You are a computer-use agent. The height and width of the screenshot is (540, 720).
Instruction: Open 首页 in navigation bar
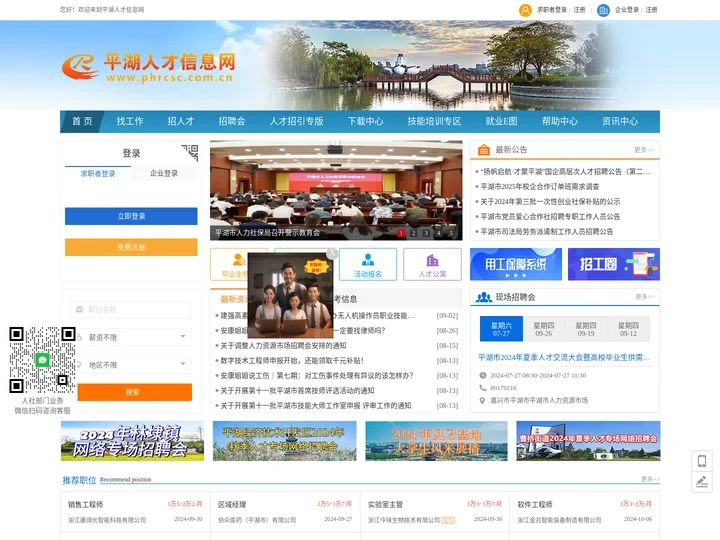point(82,121)
